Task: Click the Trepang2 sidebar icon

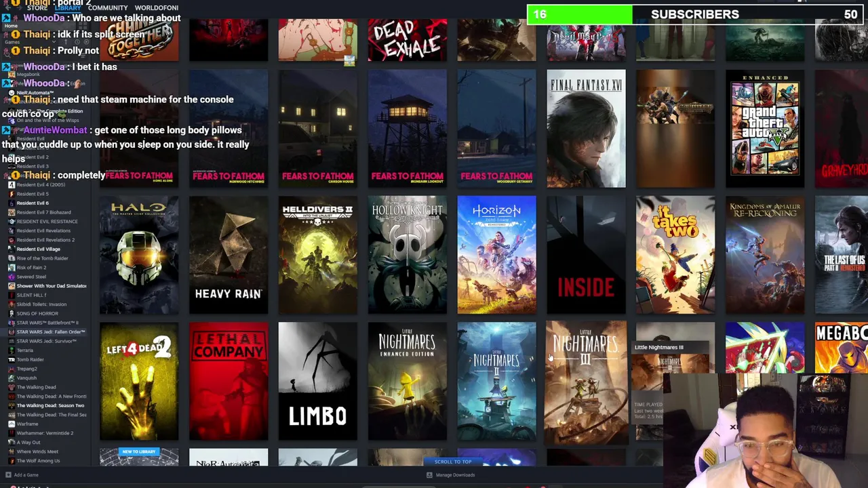Action: pyautogui.click(x=12, y=369)
